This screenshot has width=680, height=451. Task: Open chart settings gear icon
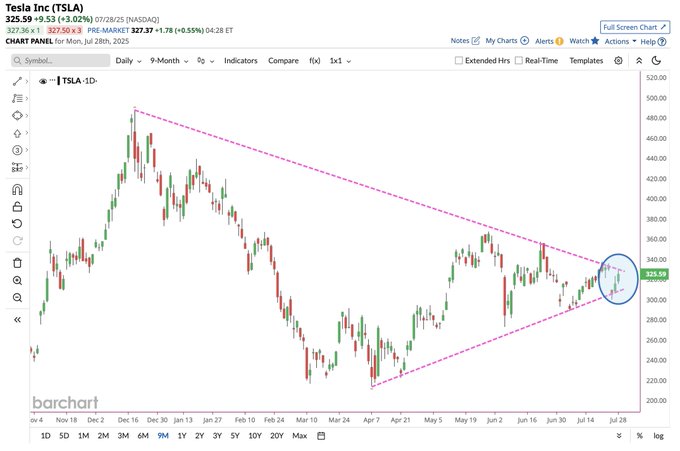[x=618, y=61]
